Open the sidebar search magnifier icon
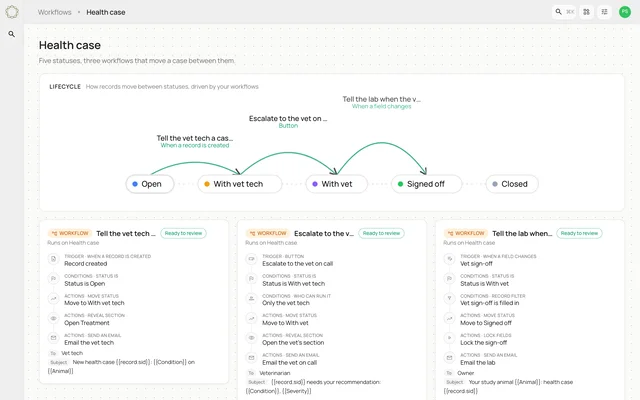This screenshot has height=400, width=640. click(12, 34)
